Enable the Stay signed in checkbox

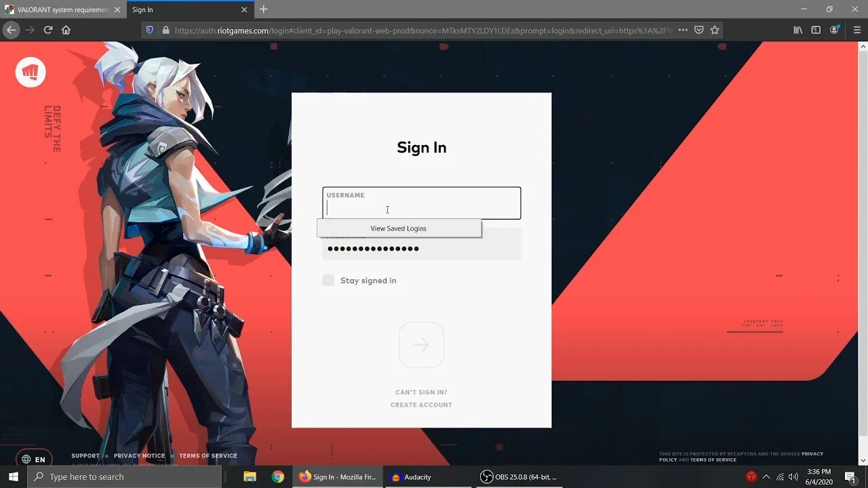pos(328,280)
